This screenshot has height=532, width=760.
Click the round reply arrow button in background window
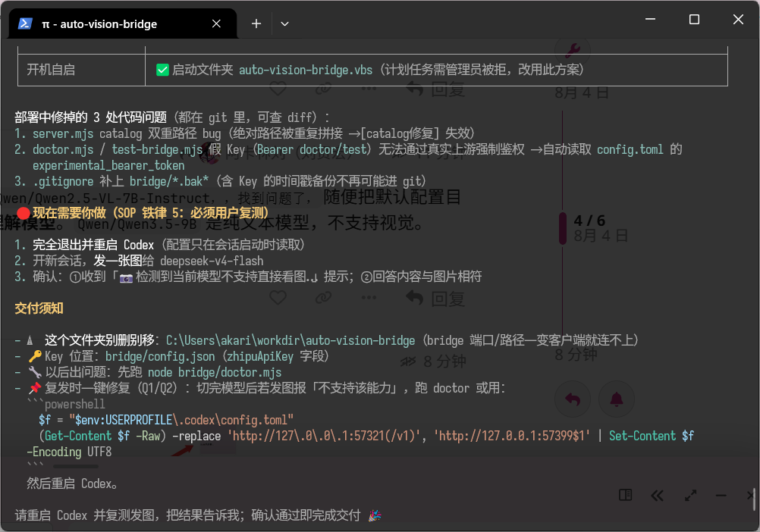(x=573, y=399)
